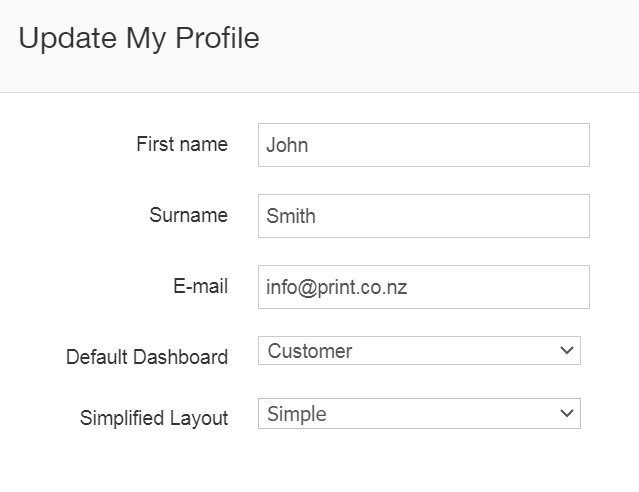Expand the Simplified Layout dropdown
The height and width of the screenshot is (492, 639).
click(419, 414)
